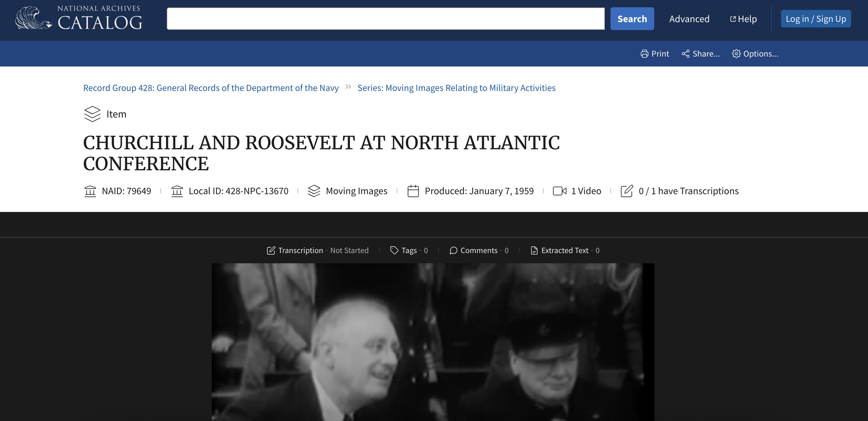
Task: Click the Churchill and Roosevelt video frame
Action: click(x=433, y=342)
